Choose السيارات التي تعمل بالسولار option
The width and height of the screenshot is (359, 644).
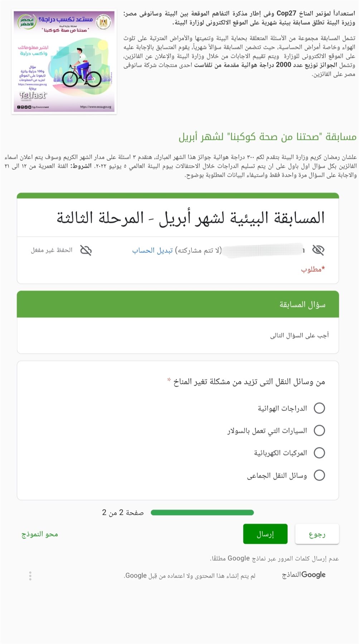pos(319,430)
